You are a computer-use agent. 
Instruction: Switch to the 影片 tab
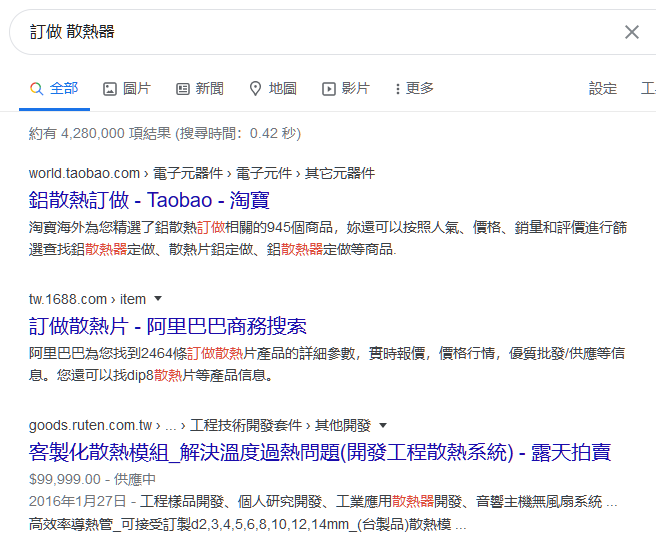coord(346,89)
